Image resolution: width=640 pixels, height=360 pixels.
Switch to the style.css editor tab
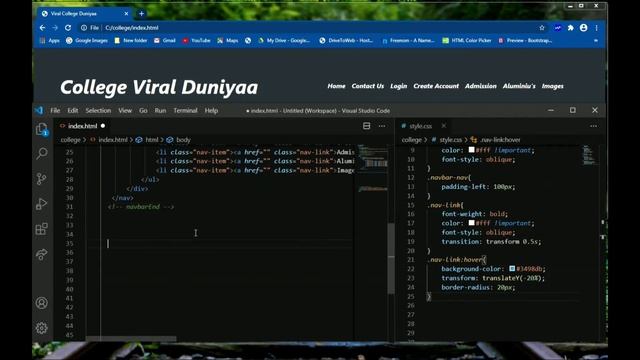coord(420,126)
